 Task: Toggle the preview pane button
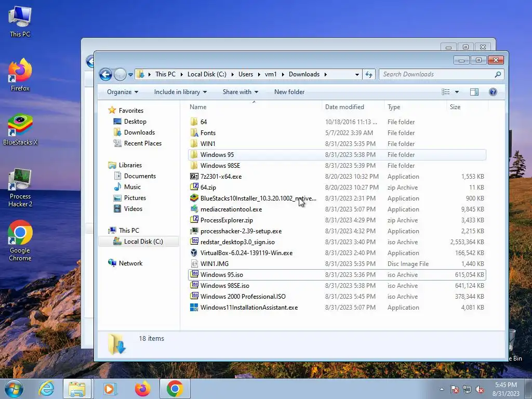click(x=474, y=92)
